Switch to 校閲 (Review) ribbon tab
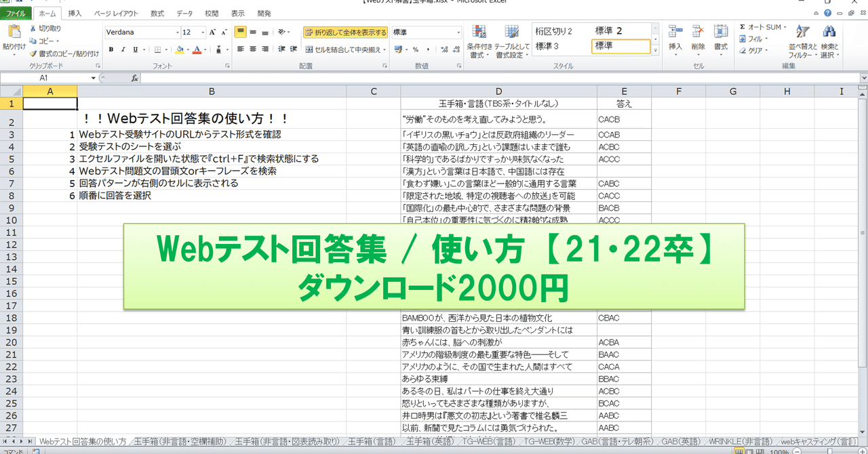This screenshot has height=454, width=868. [212, 13]
